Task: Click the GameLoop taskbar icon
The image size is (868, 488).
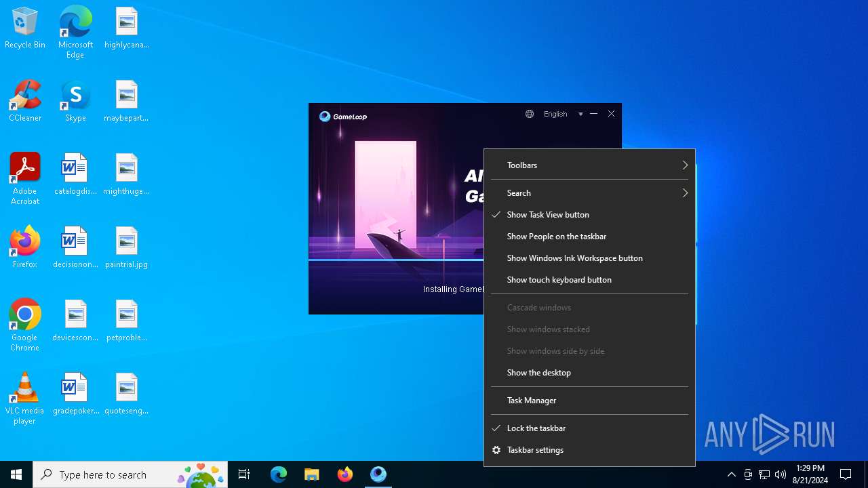Action: pos(378,474)
